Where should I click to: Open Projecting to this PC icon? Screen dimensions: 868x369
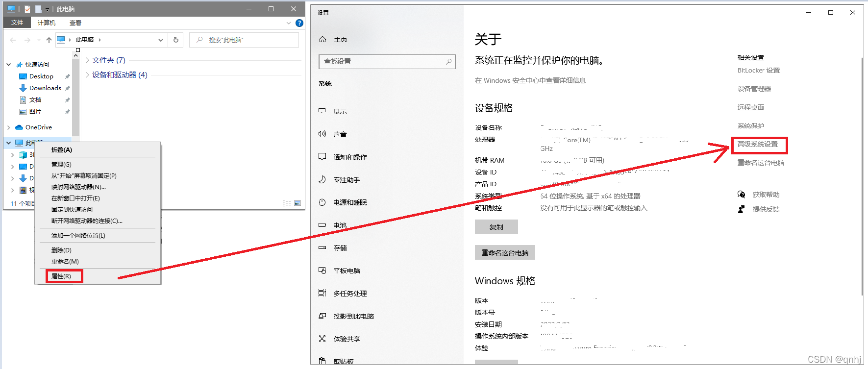322,316
